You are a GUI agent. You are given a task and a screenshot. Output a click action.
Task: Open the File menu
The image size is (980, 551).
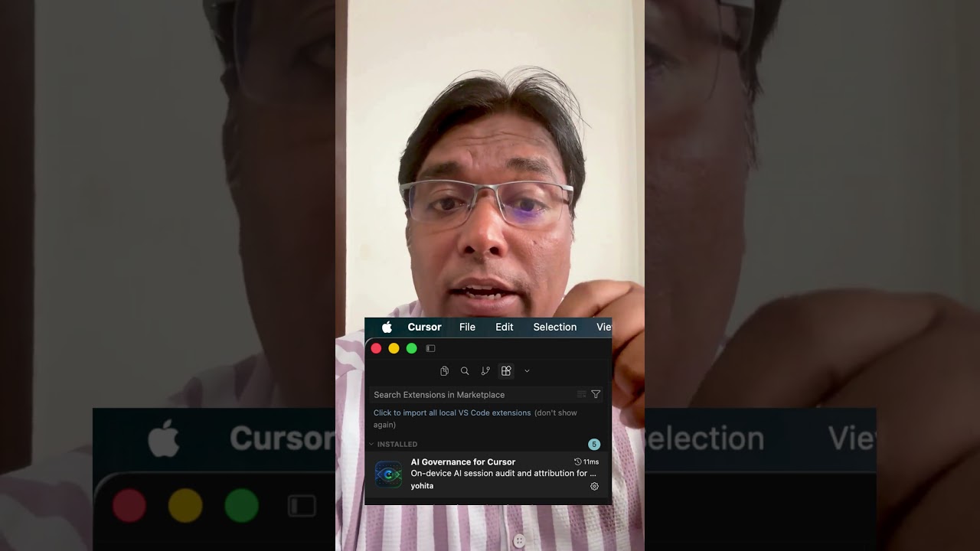(x=467, y=327)
